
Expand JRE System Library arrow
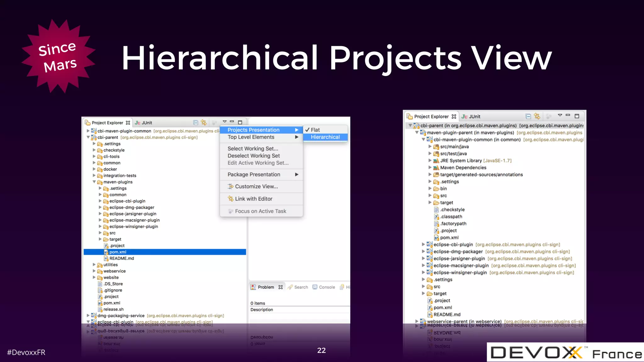point(430,161)
